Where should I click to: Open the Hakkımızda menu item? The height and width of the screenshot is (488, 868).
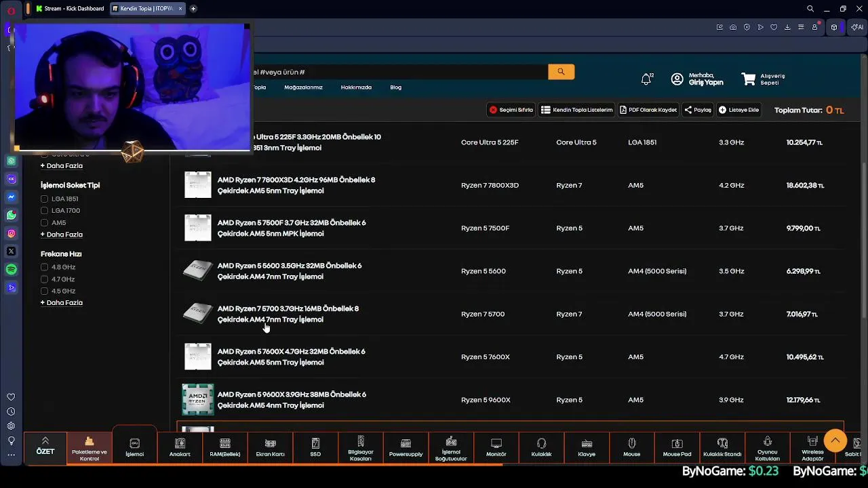coord(356,87)
